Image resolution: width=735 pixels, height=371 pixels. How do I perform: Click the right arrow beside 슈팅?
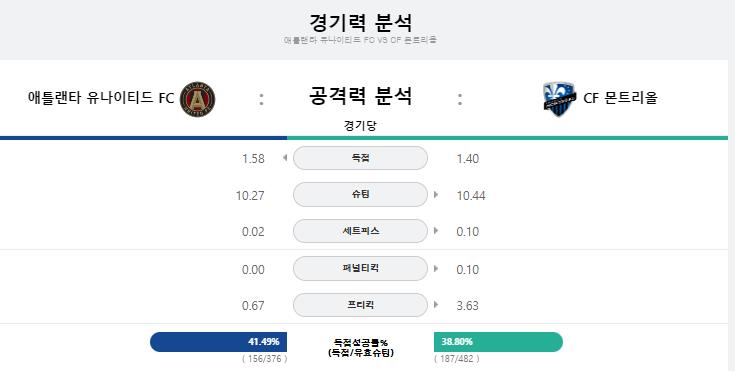pos(436,194)
